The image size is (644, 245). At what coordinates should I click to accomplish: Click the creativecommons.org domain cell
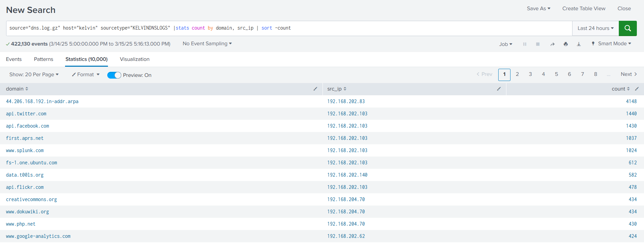(x=31, y=199)
